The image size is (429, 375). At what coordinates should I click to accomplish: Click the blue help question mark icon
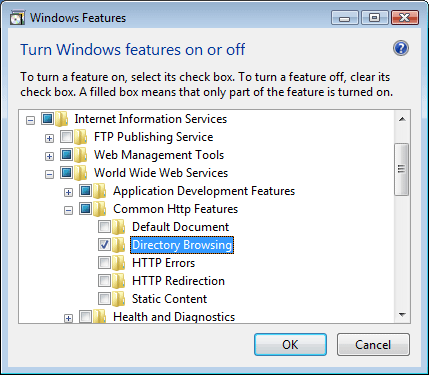401,49
